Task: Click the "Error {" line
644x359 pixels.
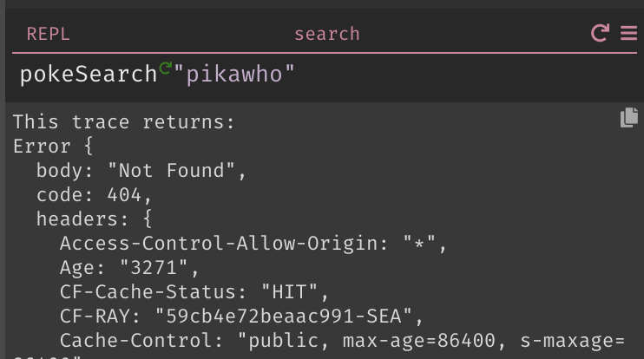Action: click(x=53, y=147)
